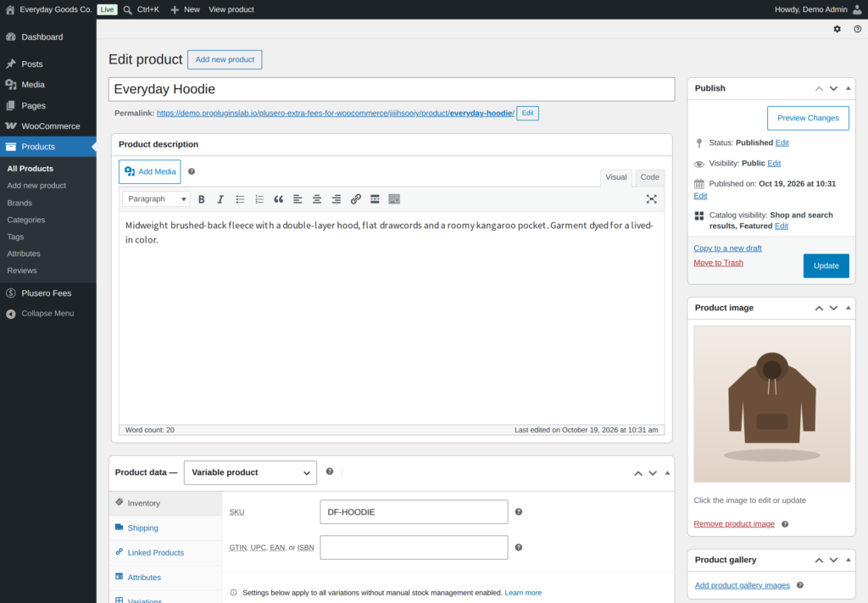The image size is (868, 603).
Task: Insert a bulleted list
Action: tap(240, 199)
